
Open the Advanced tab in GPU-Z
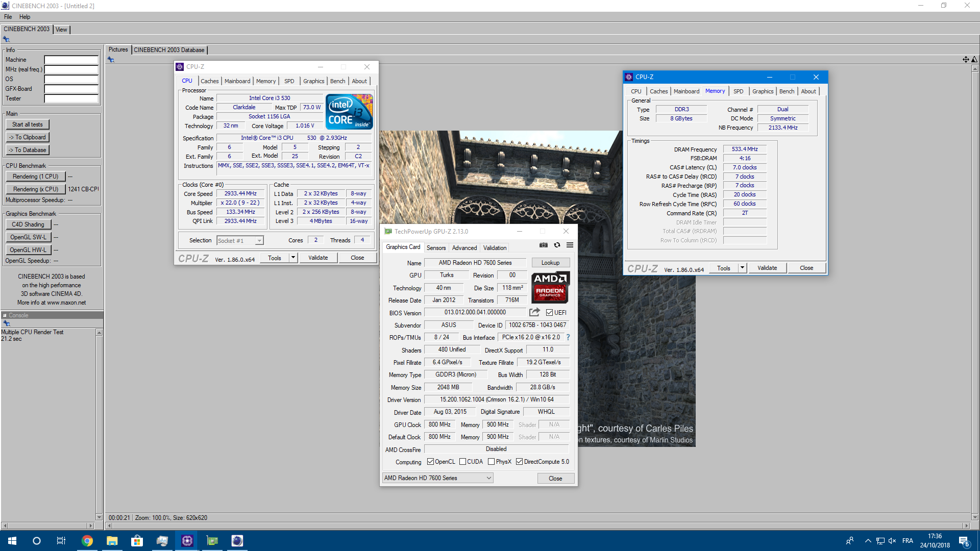[x=464, y=248]
